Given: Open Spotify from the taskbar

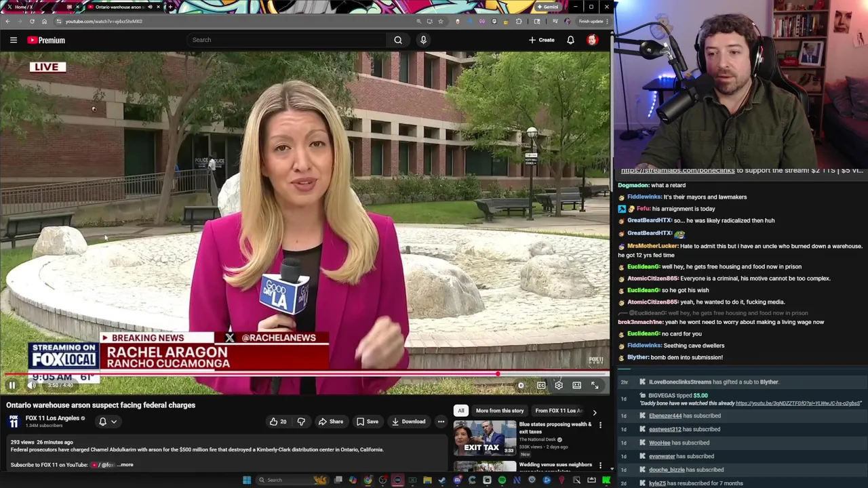Looking at the screenshot, I should (502, 480).
